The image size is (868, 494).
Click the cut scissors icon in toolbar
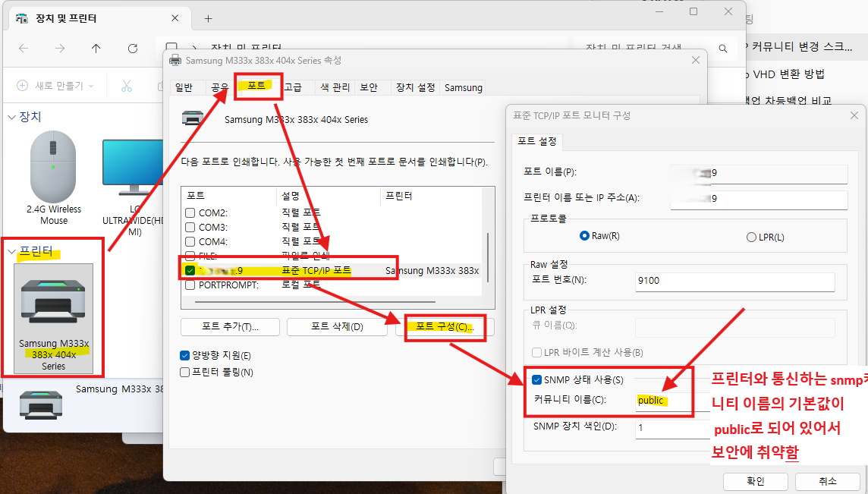pos(127,86)
